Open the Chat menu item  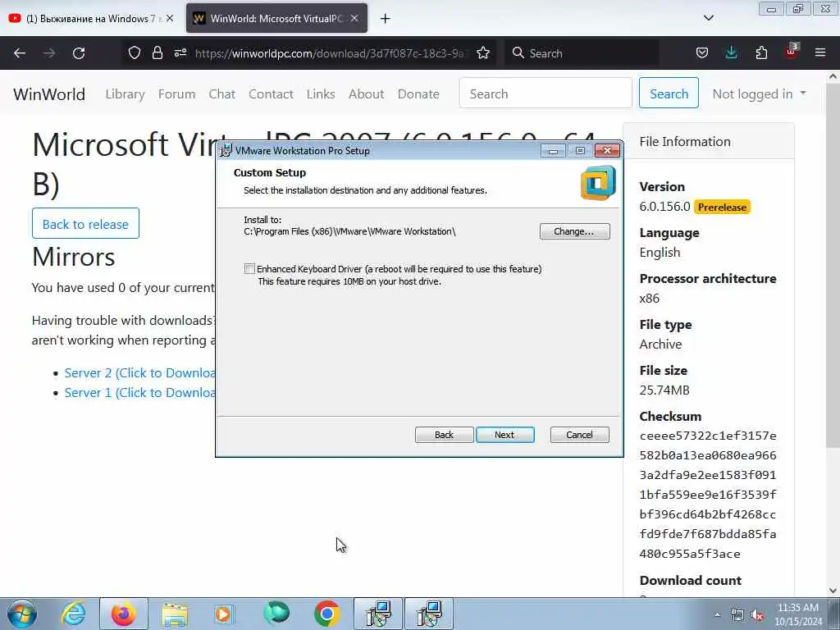pyautogui.click(x=221, y=94)
